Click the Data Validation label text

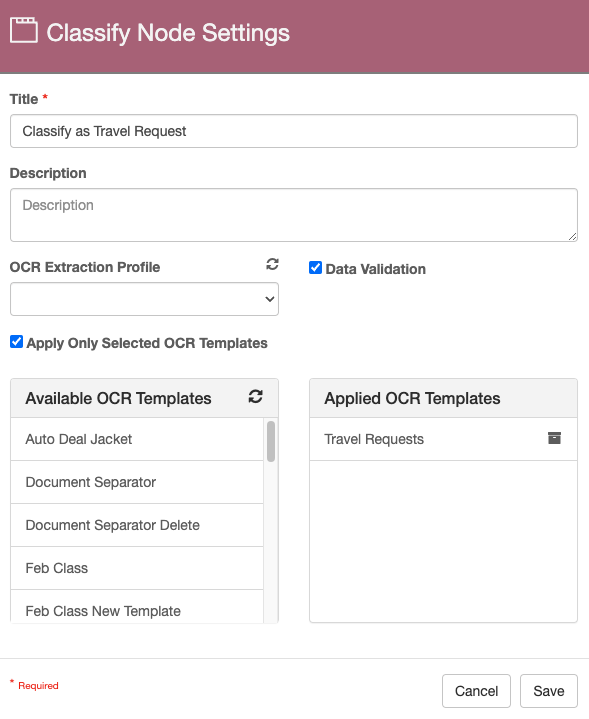point(376,269)
